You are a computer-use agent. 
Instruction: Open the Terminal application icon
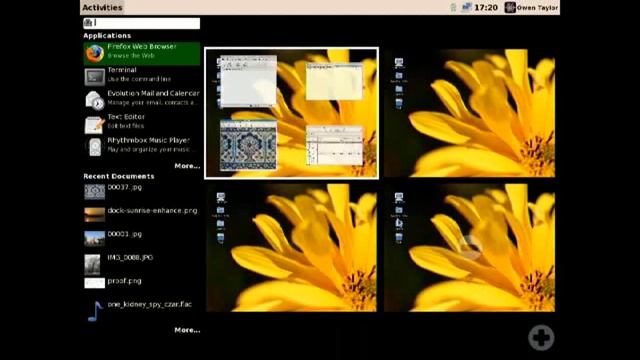pyautogui.click(x=95, y=76)
